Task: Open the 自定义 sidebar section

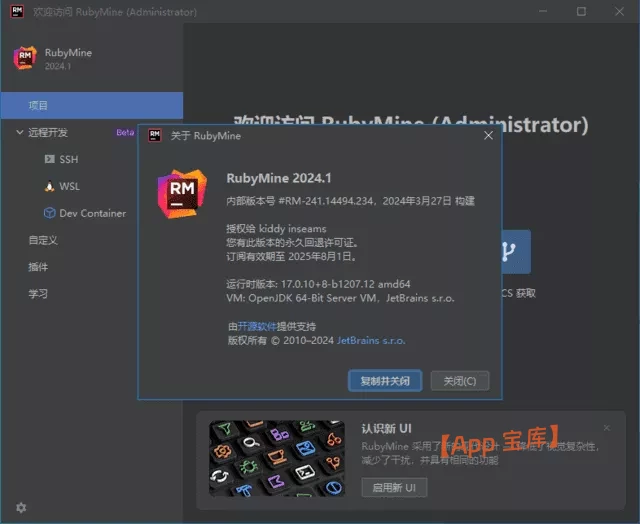Action: click(43, 240)
